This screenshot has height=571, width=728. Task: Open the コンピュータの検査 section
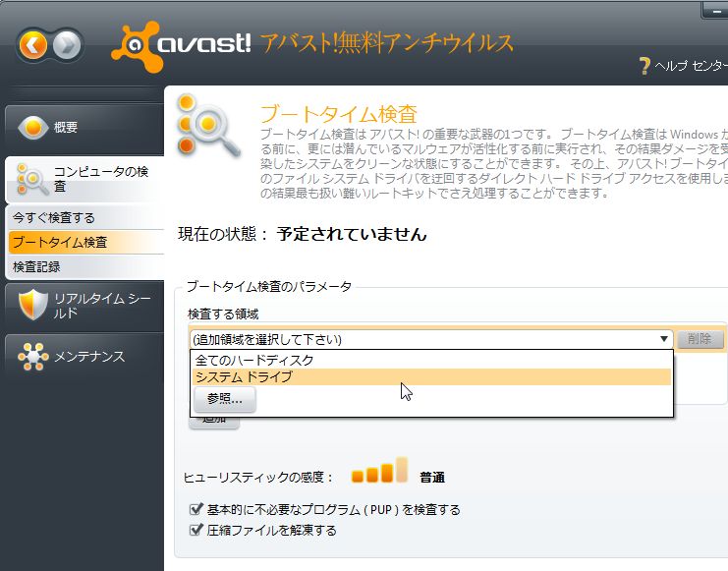[x=84, y=179]
